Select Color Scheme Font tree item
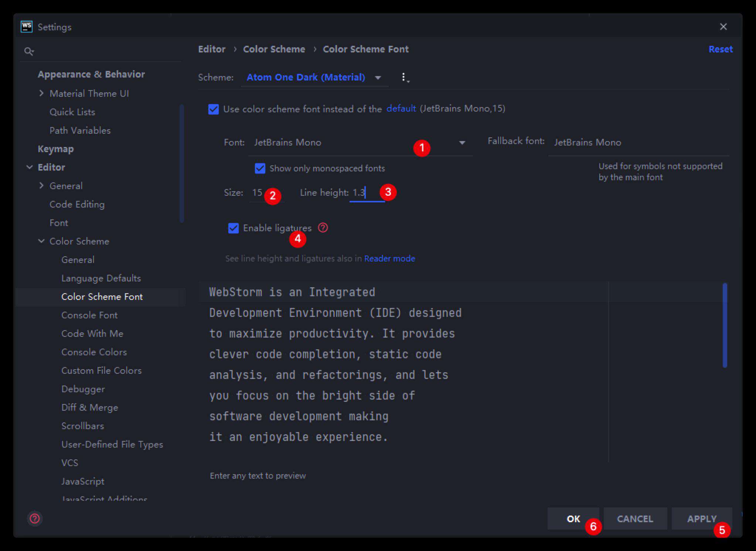The width and height of the screenshot is (756, 551). pos(101,297)
